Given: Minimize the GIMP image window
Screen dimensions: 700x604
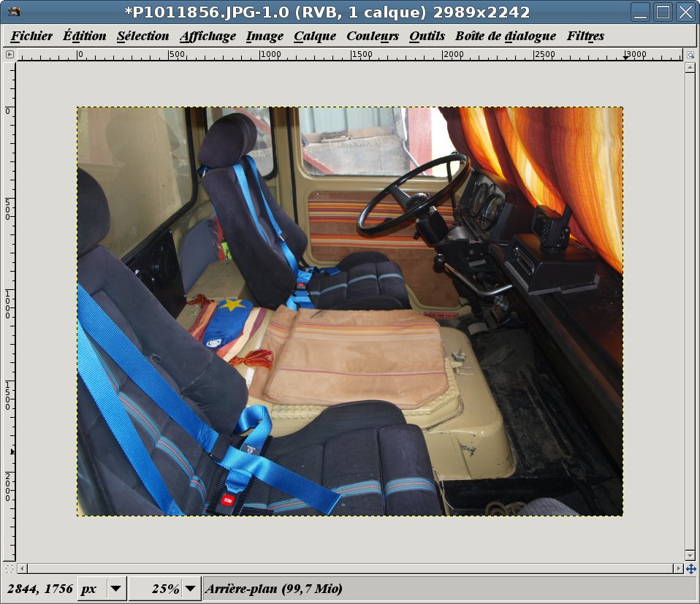Looking at the screenshot, I should click(x=640, y=12).
